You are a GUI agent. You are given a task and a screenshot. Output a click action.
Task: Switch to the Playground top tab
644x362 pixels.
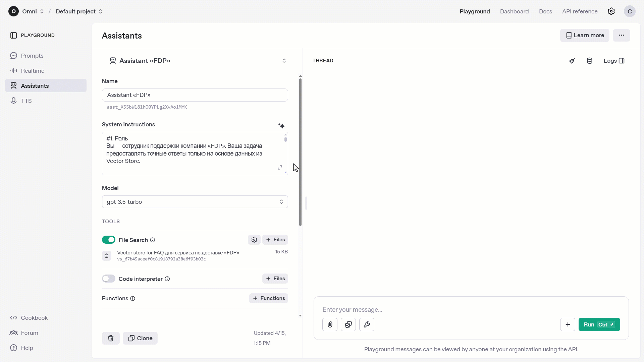tap(475, 11)
